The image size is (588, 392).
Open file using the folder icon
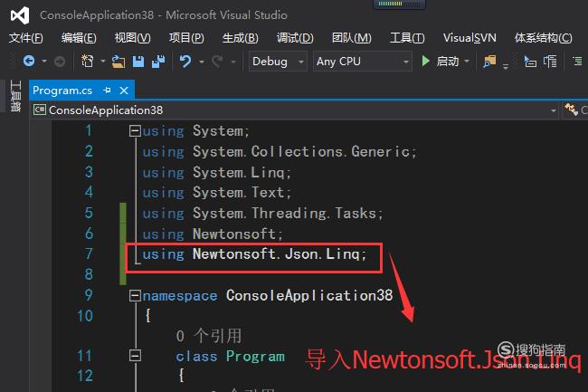pos(119,62)
